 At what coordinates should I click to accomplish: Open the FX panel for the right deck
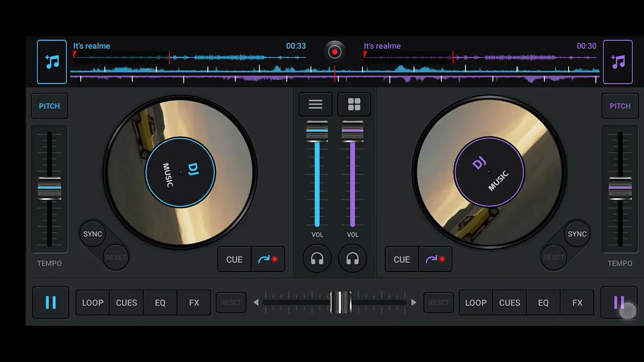tap(577, 303)
